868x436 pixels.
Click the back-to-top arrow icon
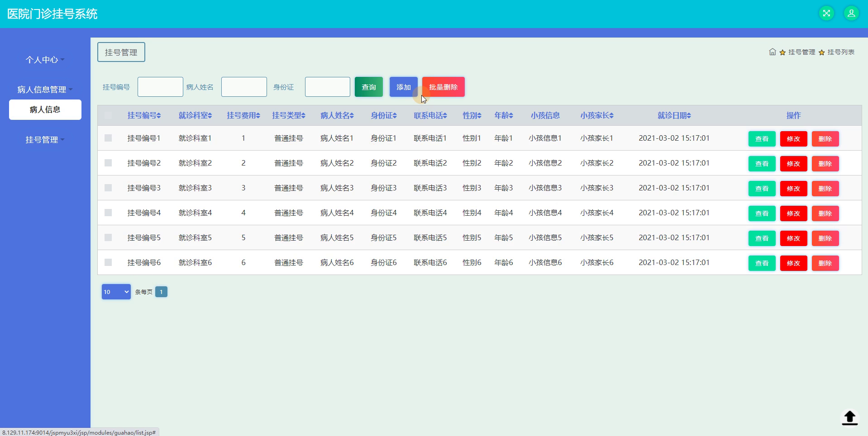tap(849, 417)
